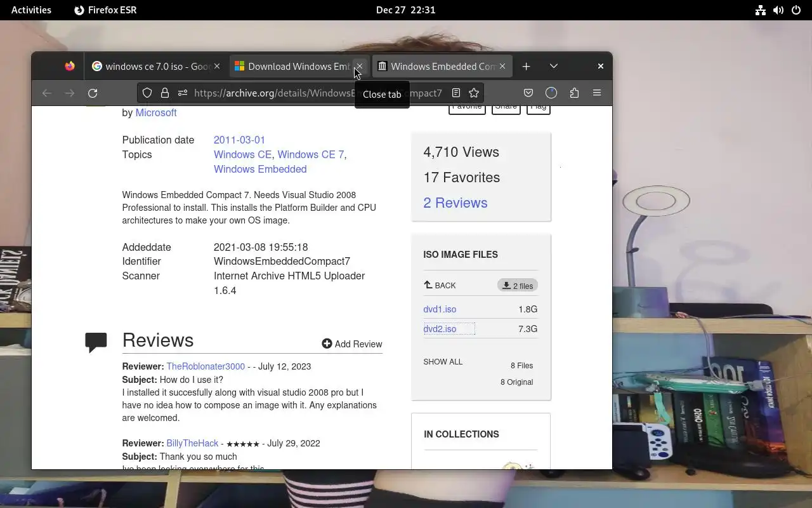Open the 8 Original files link

[x=516, y=382]
